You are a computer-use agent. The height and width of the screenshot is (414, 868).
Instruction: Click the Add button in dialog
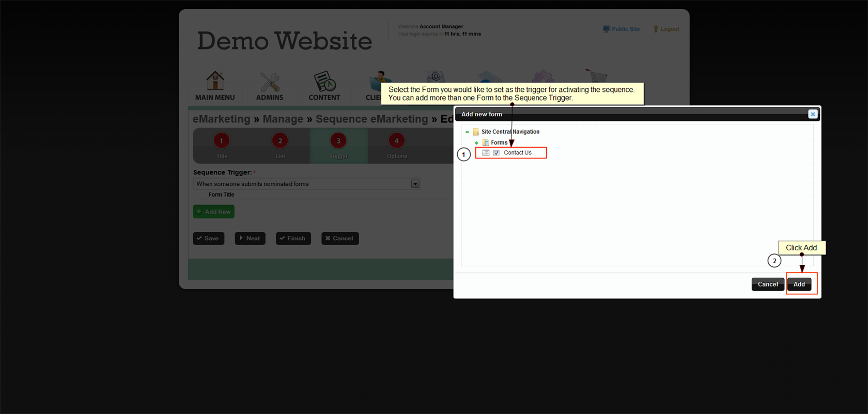(x=799, y=284)
